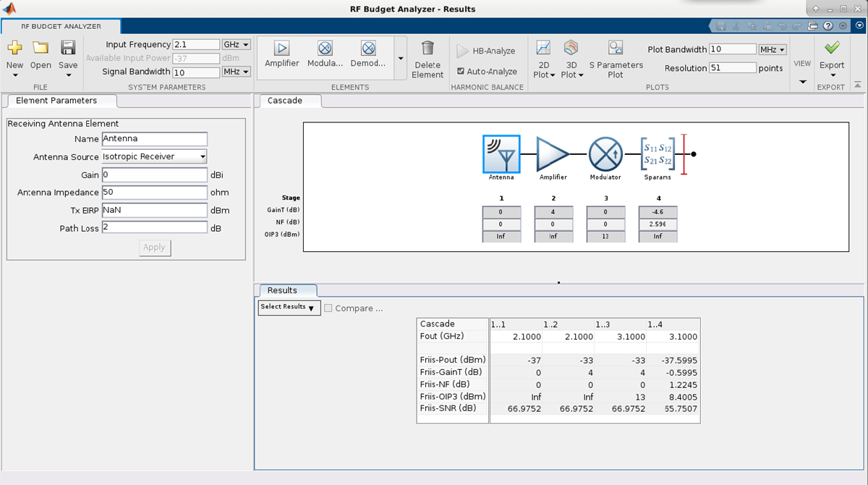The image size is (868, 485).
Task: Open the Select Results dropdown
Action: click(x=289, y=308)
